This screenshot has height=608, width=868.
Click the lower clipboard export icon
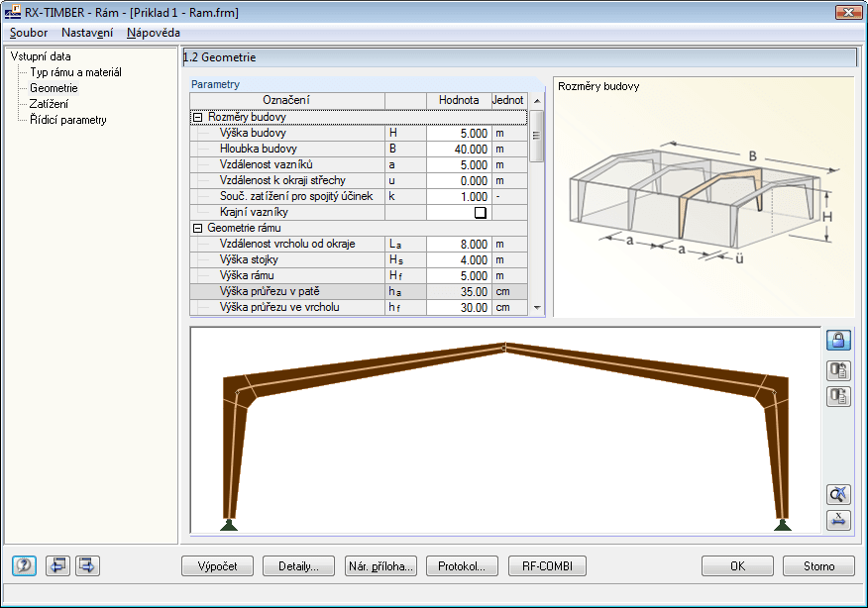point(837,396)
